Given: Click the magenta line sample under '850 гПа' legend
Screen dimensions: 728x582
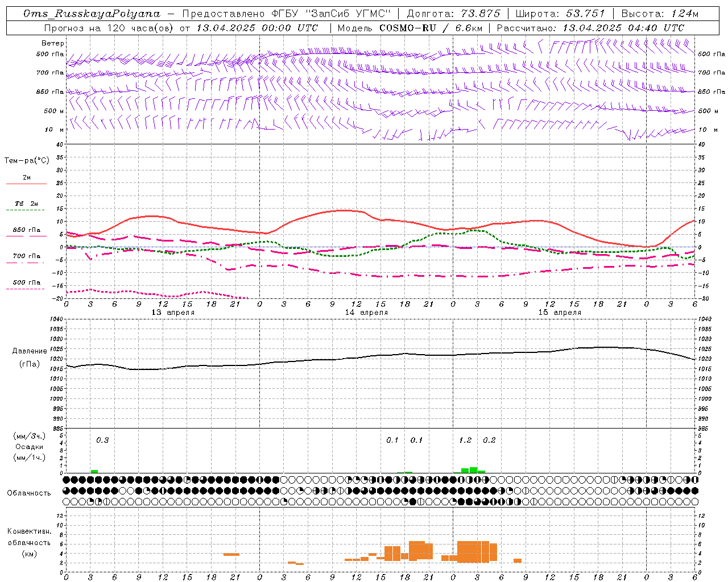Looking at the screenshot, I should tap(26, 236).
